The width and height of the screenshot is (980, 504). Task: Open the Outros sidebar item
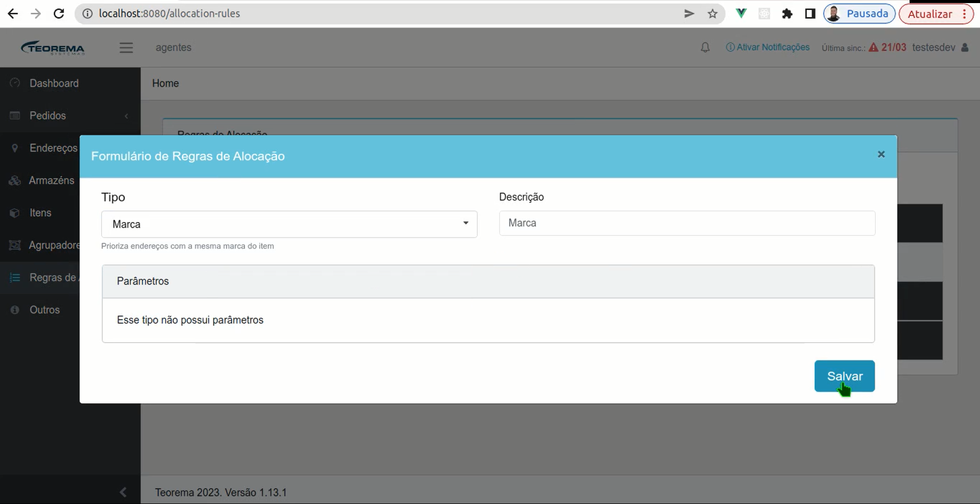pyautogui.click(x=44, y=310)
